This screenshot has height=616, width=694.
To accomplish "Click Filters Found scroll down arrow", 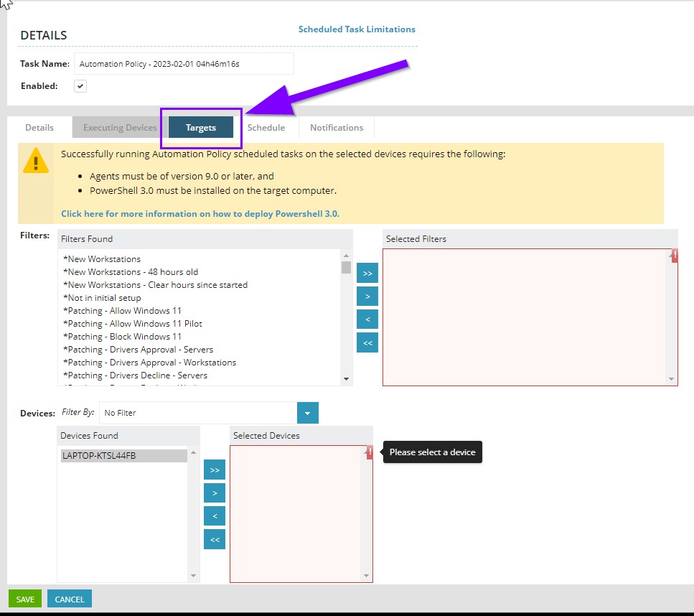I will [346, 379].
